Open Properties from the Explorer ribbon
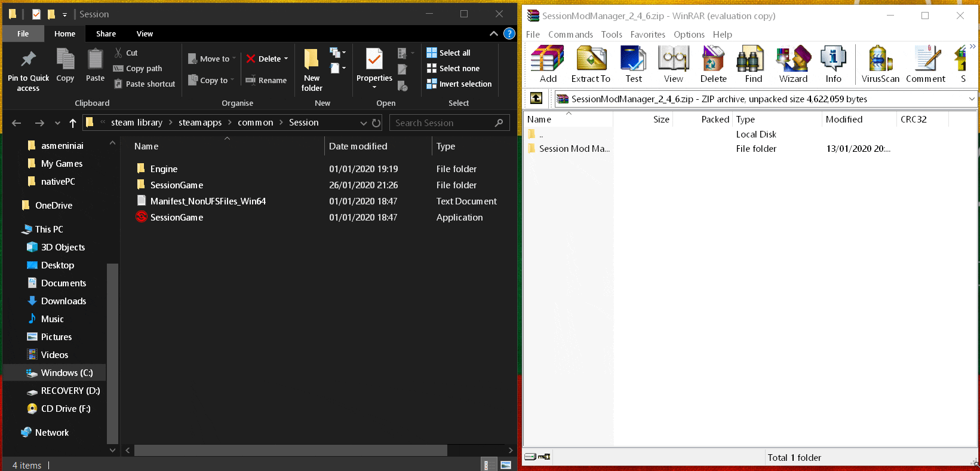 374,69
